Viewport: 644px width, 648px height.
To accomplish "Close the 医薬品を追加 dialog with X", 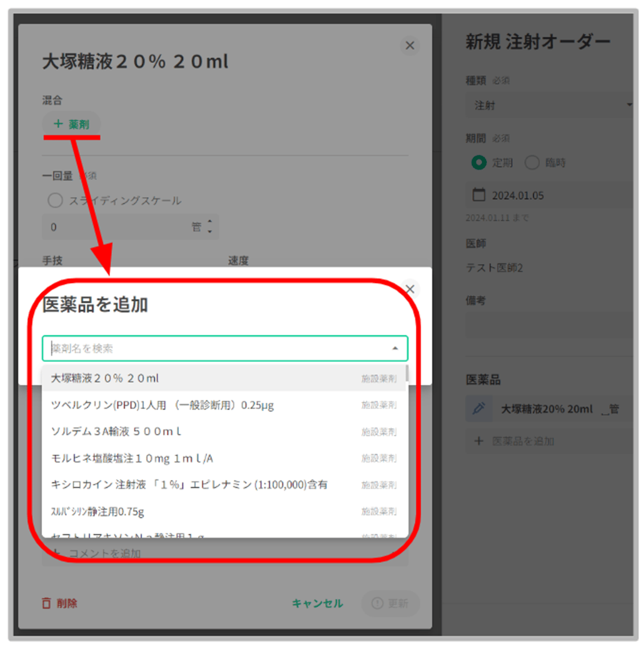I will pos(410,289).
